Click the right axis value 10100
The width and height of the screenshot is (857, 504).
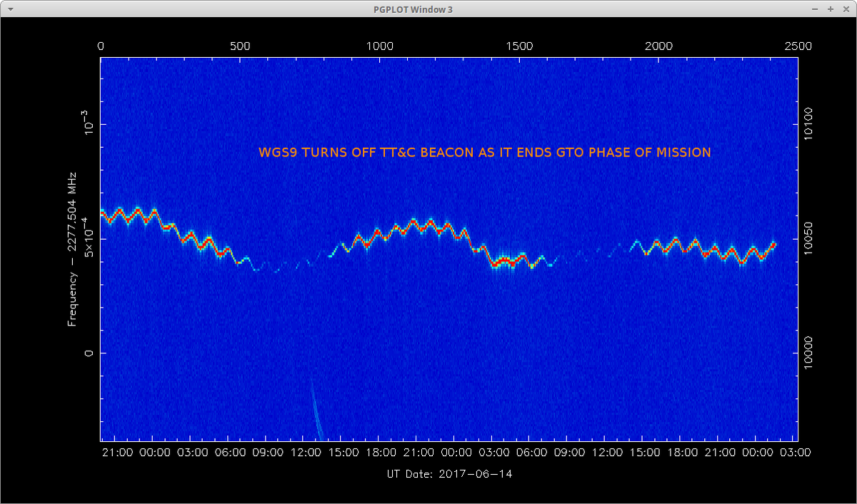809,125
